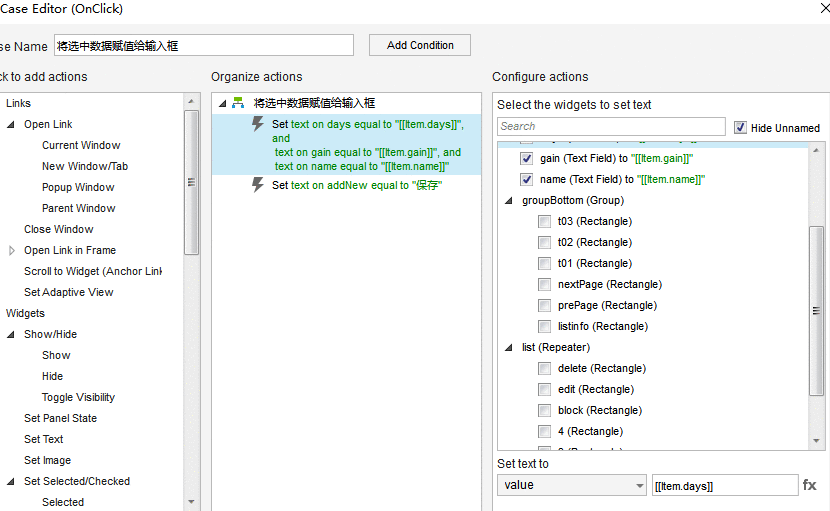This screenshot has width=830, height=511.
Task: Check the delete Rectangle checkbox
Action: [x=544, y=369]
